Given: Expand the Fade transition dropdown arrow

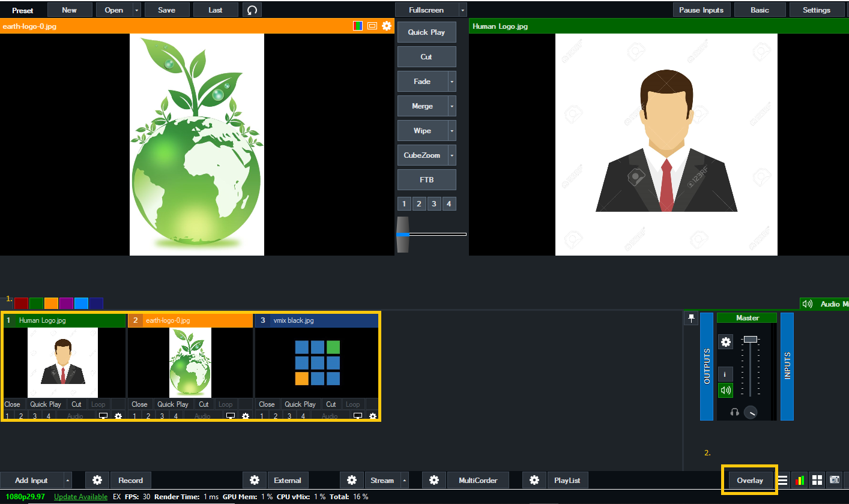Looking at the screenshot, I should coord(452,82).
